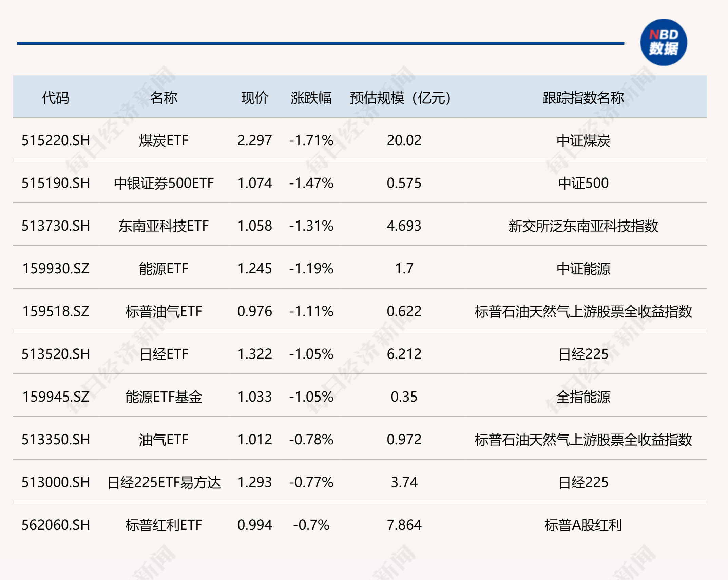
Task: Click change value -1.31%
Action: [311, 226]
